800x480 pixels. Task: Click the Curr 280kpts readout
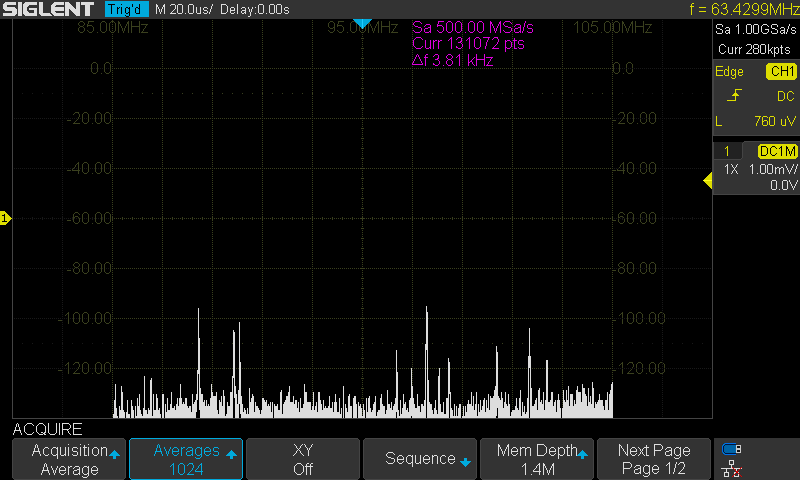point(754,49)
